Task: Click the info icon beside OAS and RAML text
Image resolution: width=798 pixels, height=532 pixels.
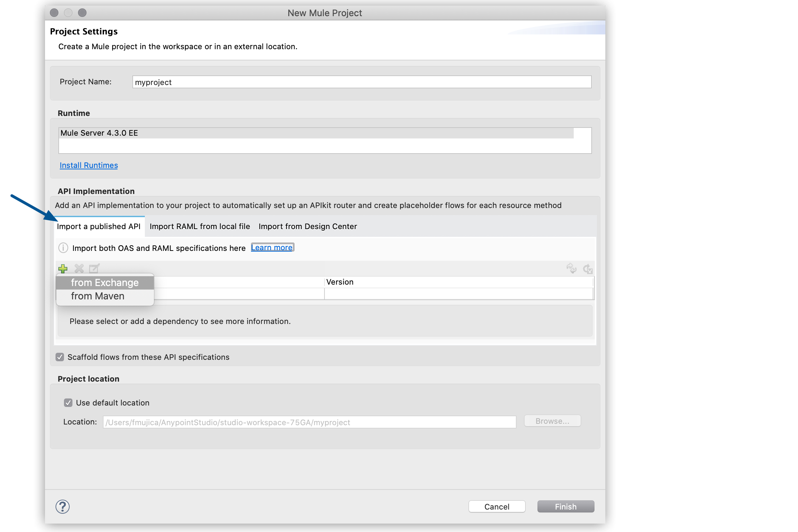Action: (x=63, y=248)
